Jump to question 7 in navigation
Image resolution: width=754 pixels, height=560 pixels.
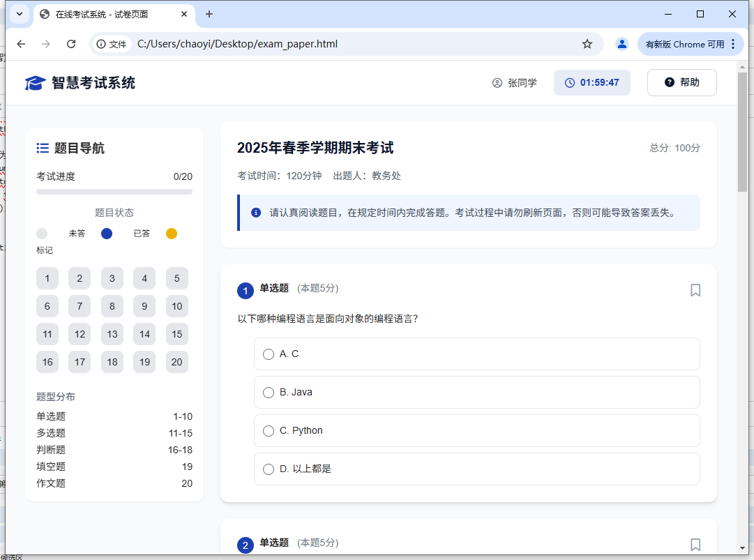80,306
